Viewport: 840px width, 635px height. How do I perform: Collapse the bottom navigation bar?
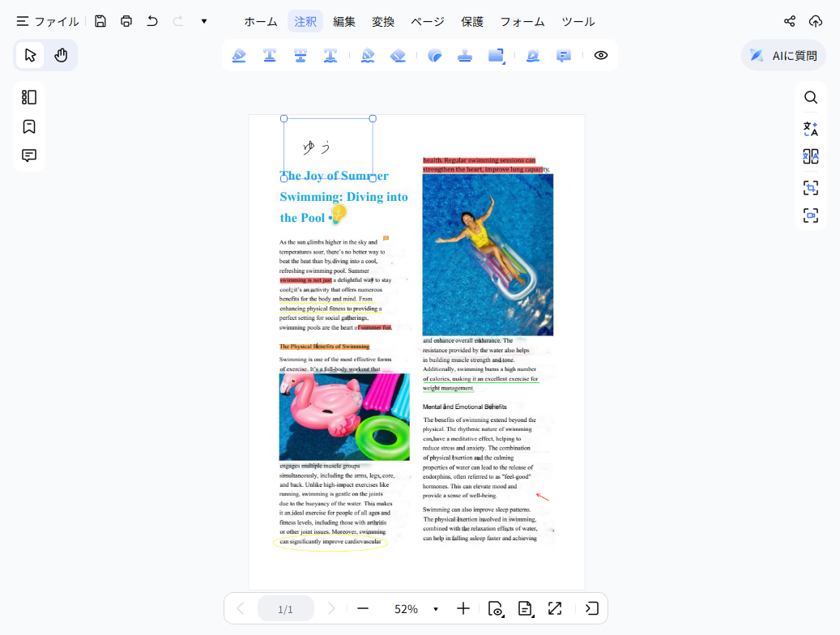coord(592,609)
